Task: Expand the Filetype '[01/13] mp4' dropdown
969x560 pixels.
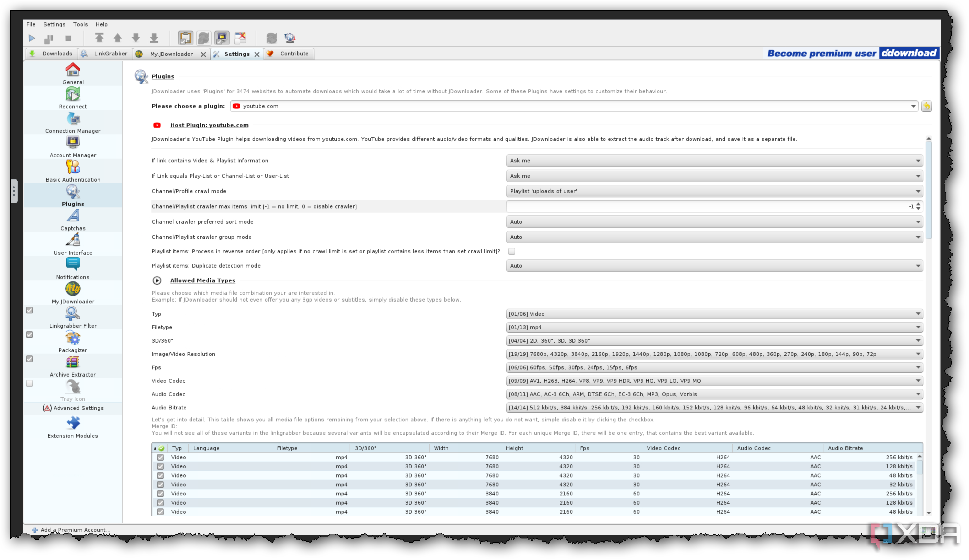Action: [714, 327]
